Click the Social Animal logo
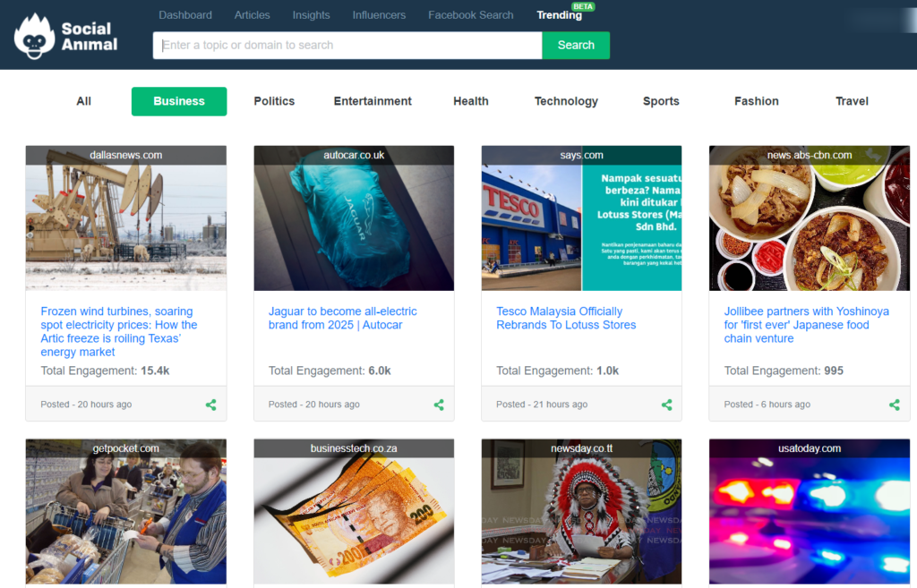The height and width of the screenshot is (588, 917). [x=65, y=36]
